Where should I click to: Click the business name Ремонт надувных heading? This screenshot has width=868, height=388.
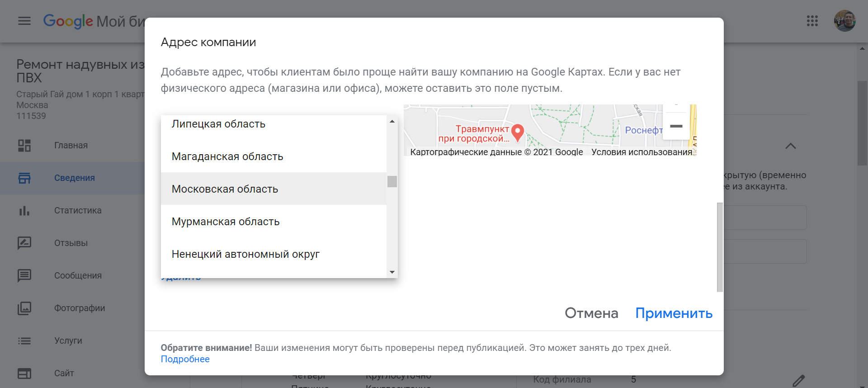80,71
